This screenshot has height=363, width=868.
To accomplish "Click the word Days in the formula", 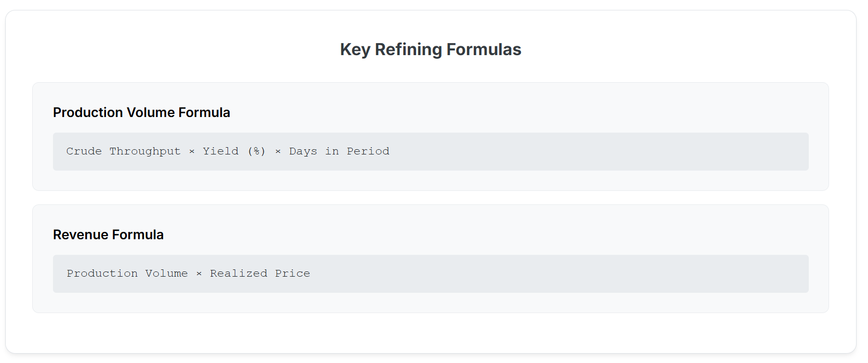I will pyautogui.click(x=303, y=151).
